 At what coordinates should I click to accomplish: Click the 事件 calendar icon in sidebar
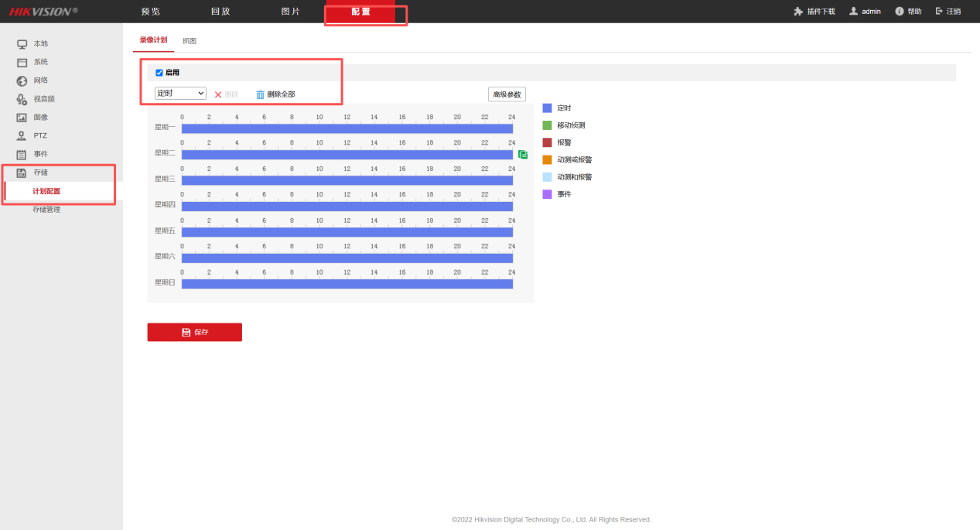coord(22,154)
